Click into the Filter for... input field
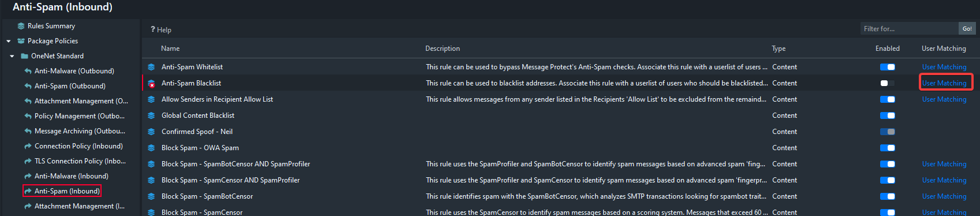The height and width of the screenshot is (216, 980). (x=909, y=28)
